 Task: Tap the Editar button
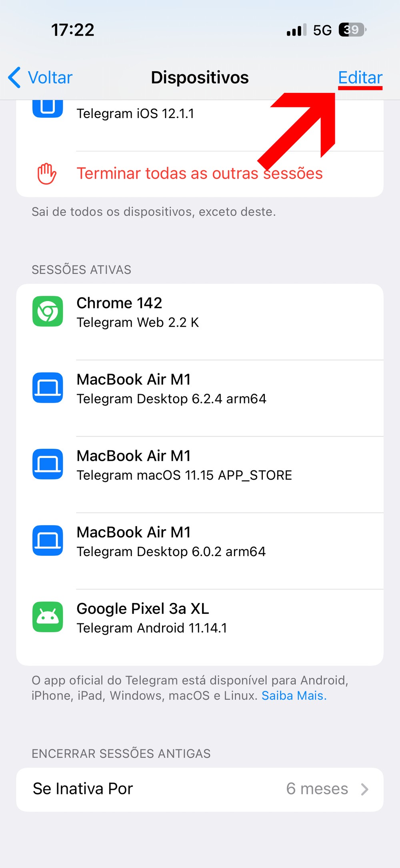[x=360, y=78]
